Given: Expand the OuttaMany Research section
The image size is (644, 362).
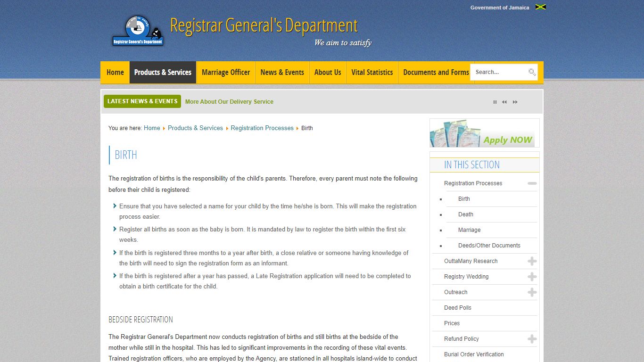Looking at the screenshot, I should (x=532, y=261).
